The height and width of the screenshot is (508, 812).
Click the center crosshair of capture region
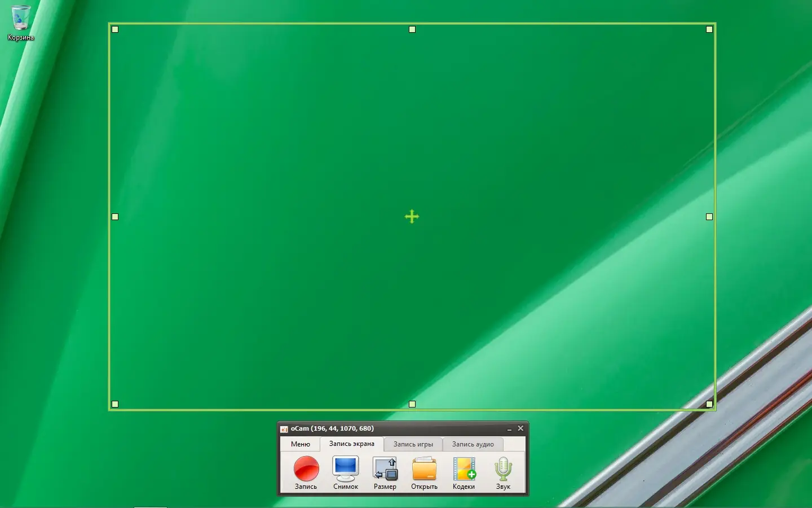pos(412,217)
